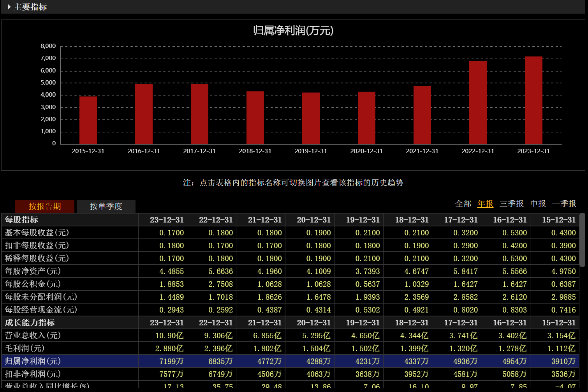Collapse the 主要指标 section triangle
Viewport: 588px width, 392px height.
coord(9,7)
